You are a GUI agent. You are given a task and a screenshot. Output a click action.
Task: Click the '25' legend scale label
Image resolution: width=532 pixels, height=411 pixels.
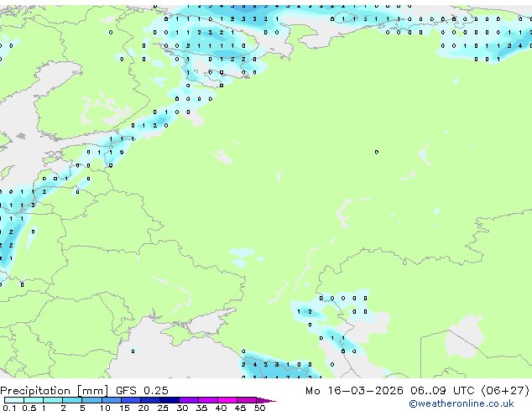[x=163, y=408]
